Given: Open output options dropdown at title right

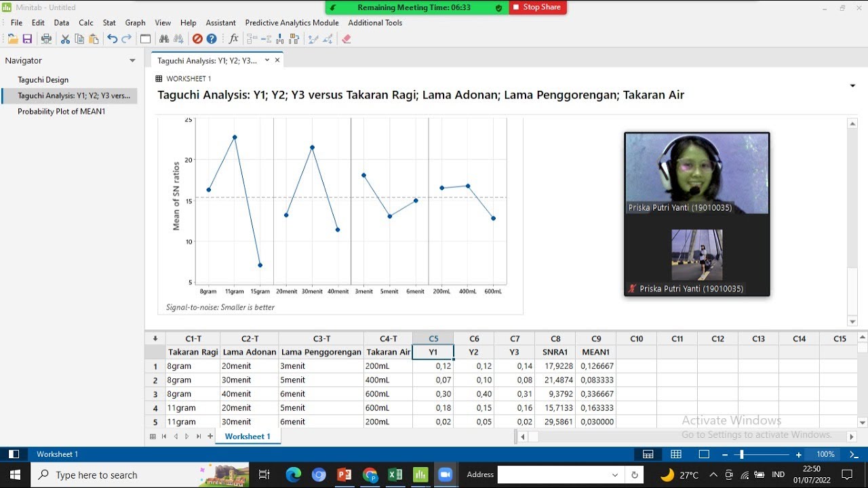Looking at the screenshot, I should (x=852, y=85).
